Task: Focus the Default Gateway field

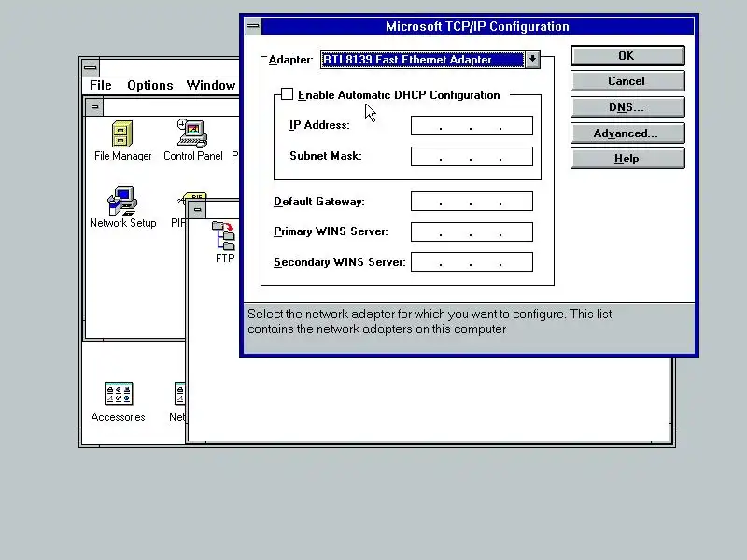Action: pos(472,201)
